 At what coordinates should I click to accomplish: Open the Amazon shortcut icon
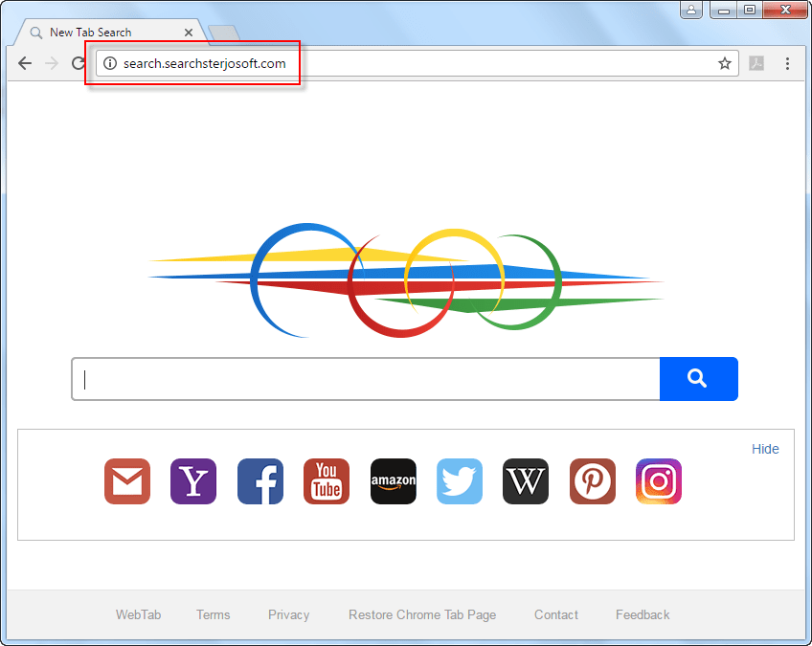point(393,481)
